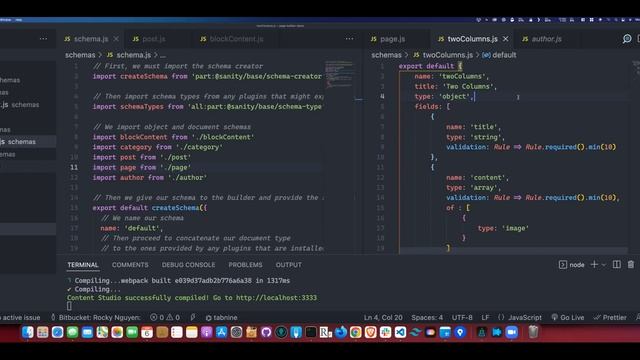The image size is (640, 360).
Task: Click the line type: 'object'
Action: click(x=444, y=96)
